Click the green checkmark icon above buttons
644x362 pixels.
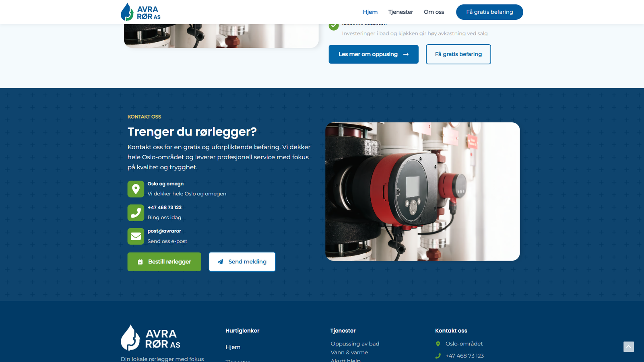[334, 26]
